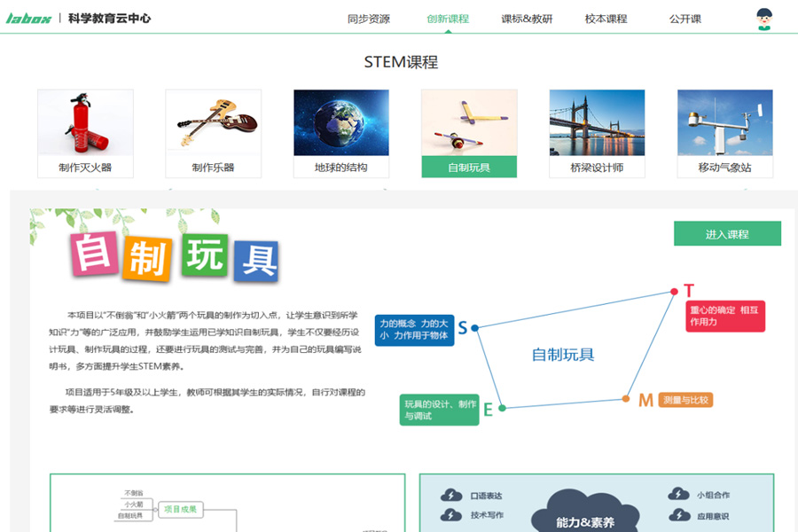Viewport: 798px width, 532px height.
Task: Click the red 重心的确定 technology box
Action: [724, 317]
